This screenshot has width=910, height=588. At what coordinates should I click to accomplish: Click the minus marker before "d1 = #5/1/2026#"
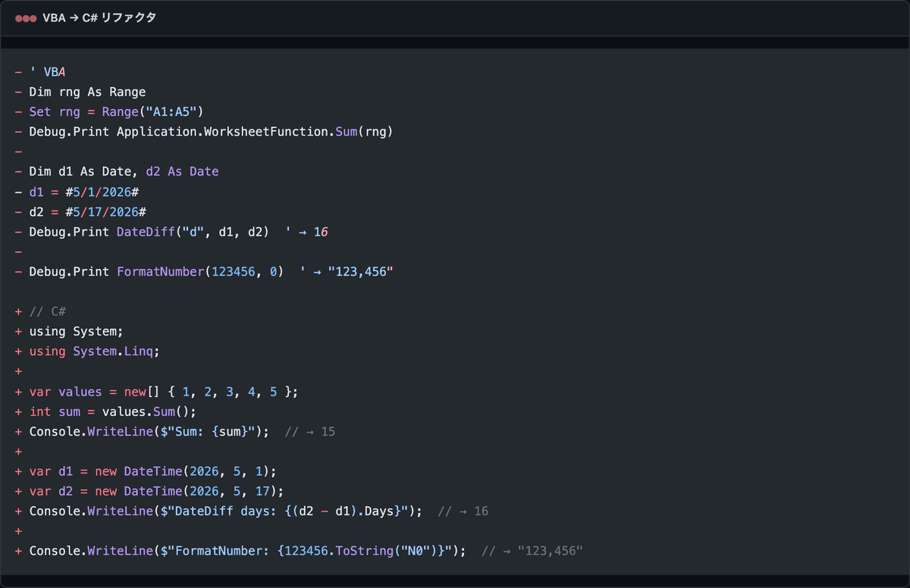click(18, 192)
